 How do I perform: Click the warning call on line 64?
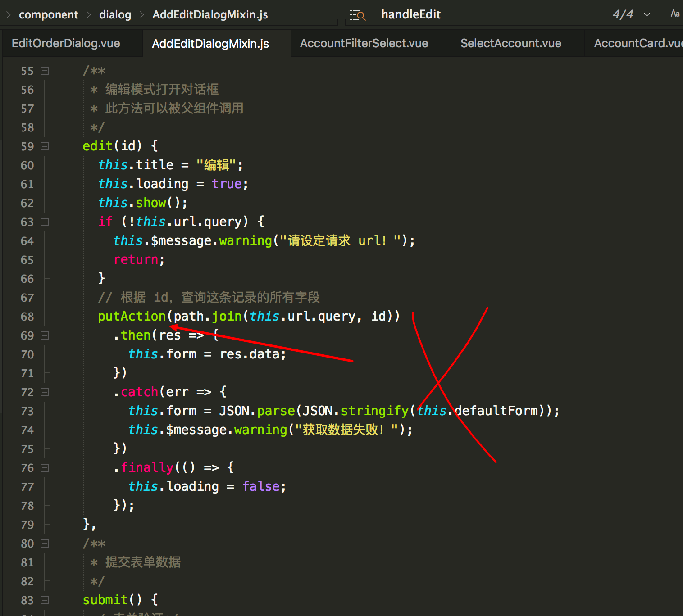click(x=246, y=240)
